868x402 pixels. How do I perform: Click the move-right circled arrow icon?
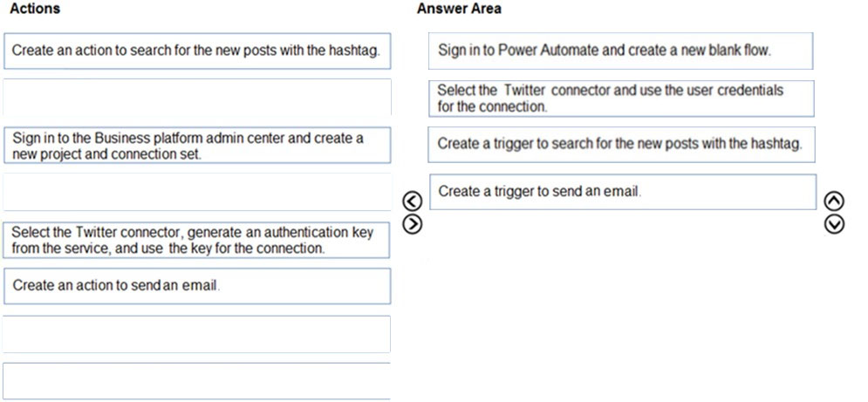pyautogui.click(x=414, y=224)
